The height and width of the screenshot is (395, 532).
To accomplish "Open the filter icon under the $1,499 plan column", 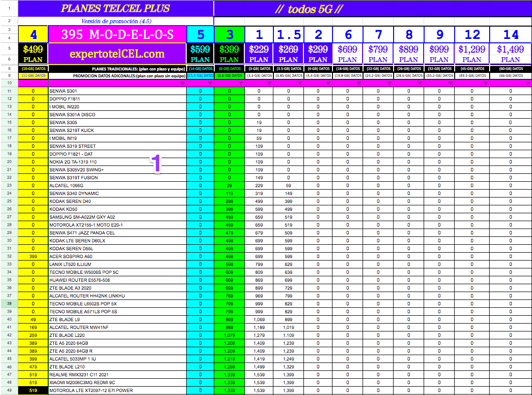I will (x=528, y=83).
